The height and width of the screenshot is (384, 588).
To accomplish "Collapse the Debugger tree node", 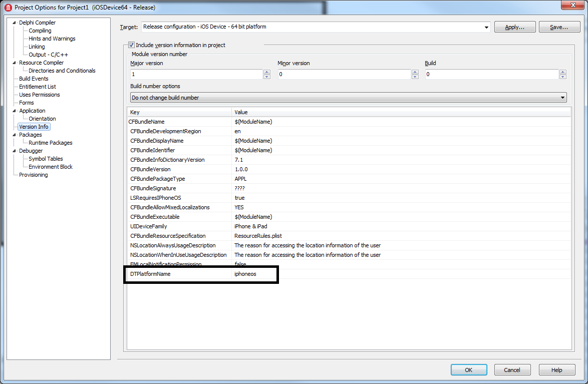I will click(14, 151).
